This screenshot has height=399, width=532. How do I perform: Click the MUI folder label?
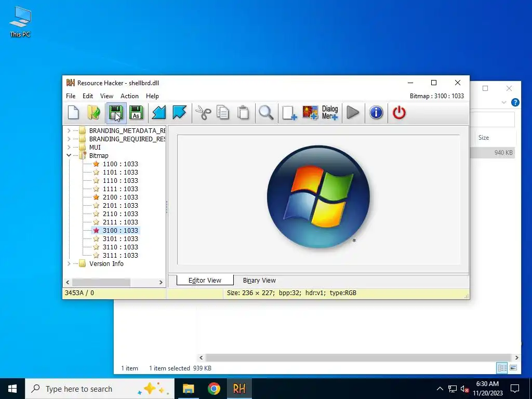coord(95,147)
